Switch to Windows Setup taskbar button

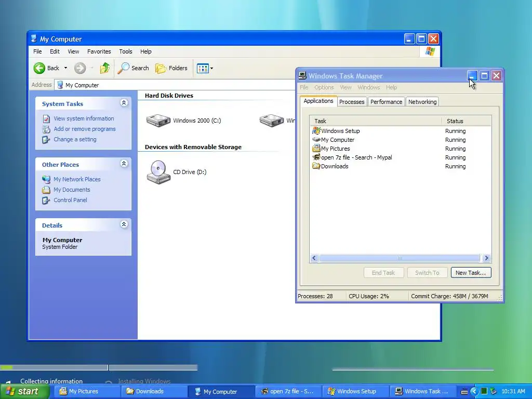pyautogui.click(x=354, y=392)
